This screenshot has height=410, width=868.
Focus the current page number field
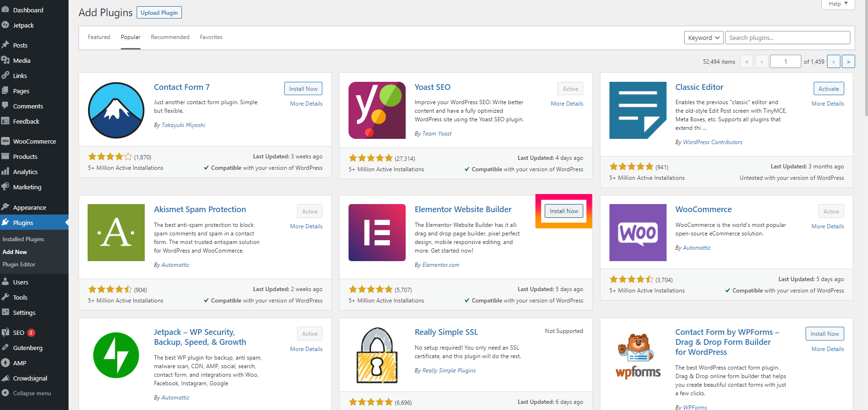786,61
